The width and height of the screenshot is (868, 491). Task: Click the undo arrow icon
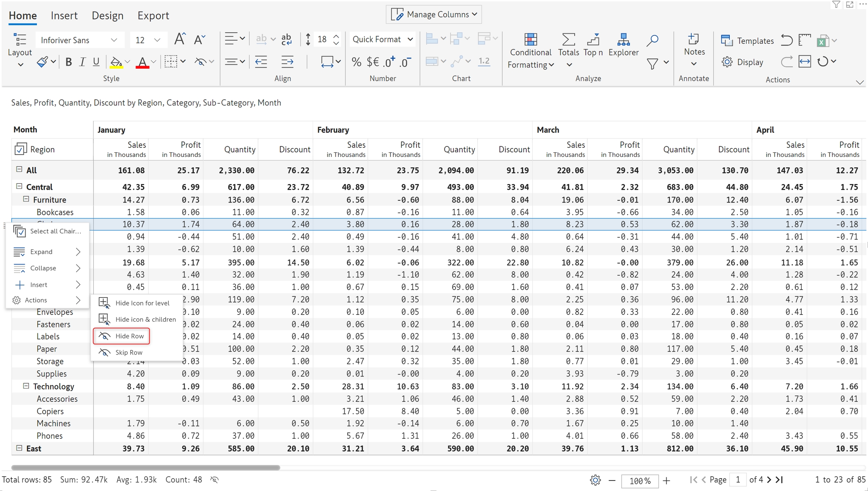click(x=786, y=40)
